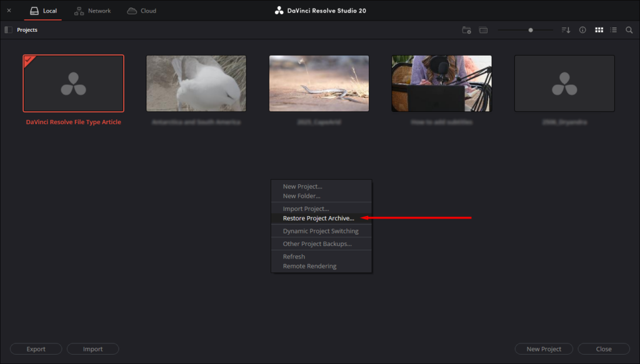Click the project info icon
The height and width of the screenshot is (364, 640).
tap(582, 30)
